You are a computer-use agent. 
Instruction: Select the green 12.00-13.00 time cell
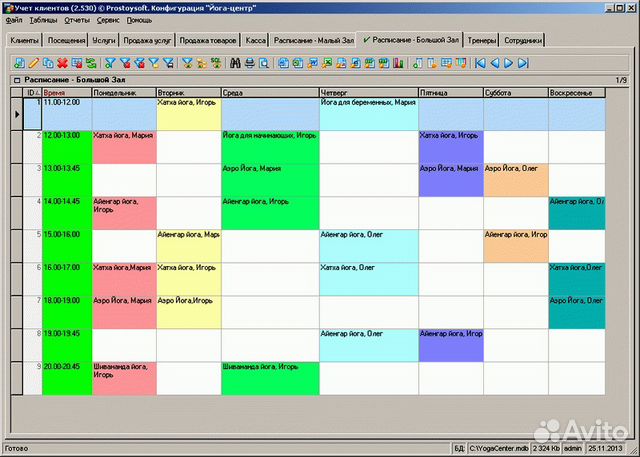[66, 146]
